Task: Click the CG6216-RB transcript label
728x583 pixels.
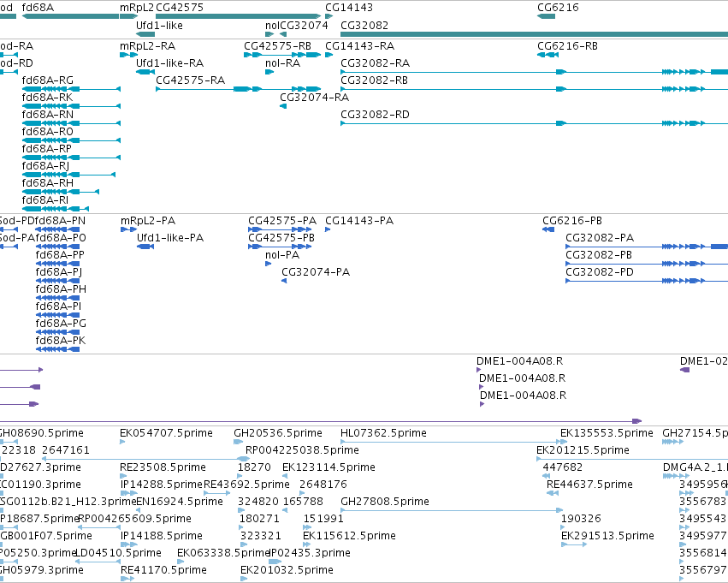Action: pyautogui.click(x=567, y=46)
